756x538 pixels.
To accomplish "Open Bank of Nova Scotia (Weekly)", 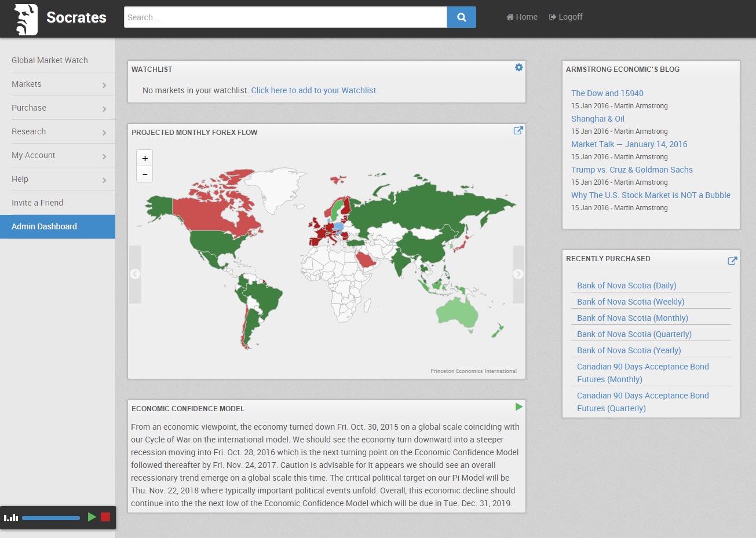I will 631,302.
